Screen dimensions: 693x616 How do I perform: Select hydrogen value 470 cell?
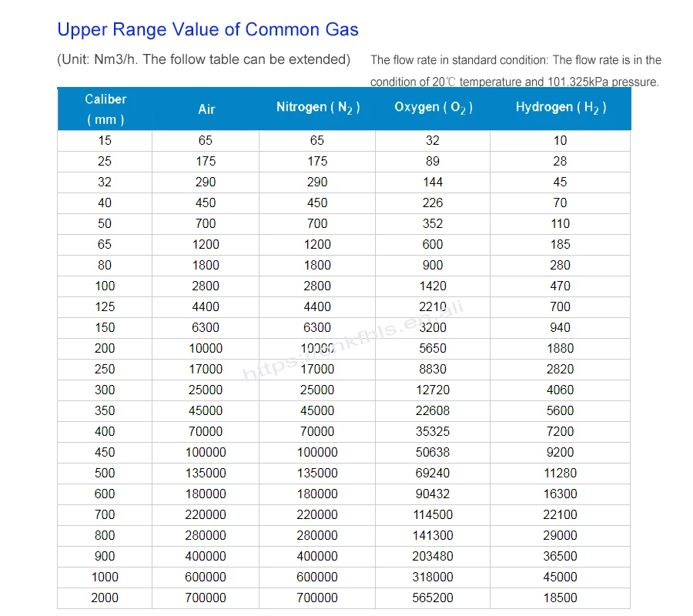(560, 286)
